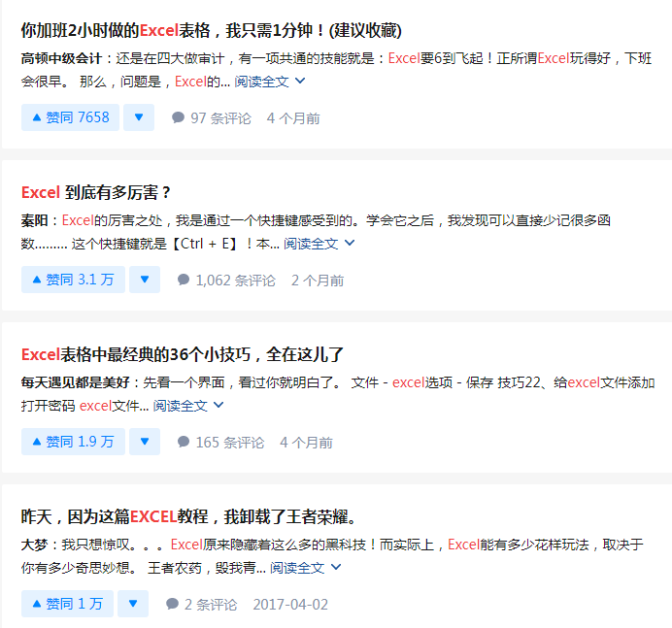672x628 pixels.
Task: Expand 阅读全文 in the 每天遇见都是美好 answer
Action: tap(188, 406)
